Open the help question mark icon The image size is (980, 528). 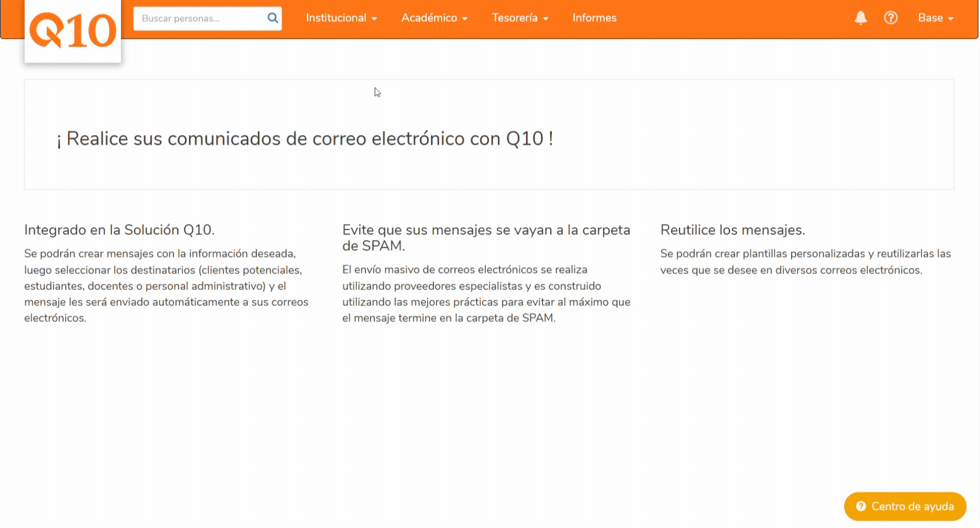click(x=891, y=18)
